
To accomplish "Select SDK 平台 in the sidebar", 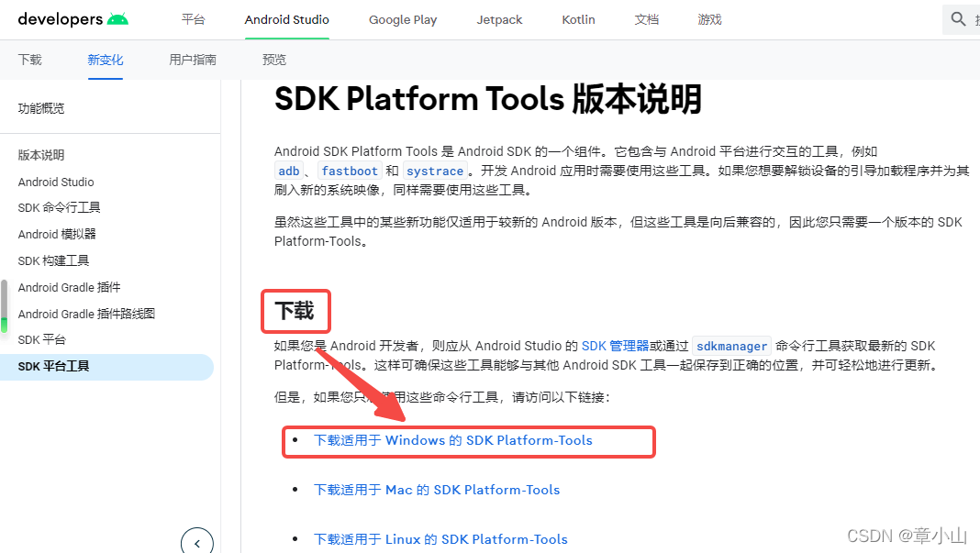I will (41, 339).
